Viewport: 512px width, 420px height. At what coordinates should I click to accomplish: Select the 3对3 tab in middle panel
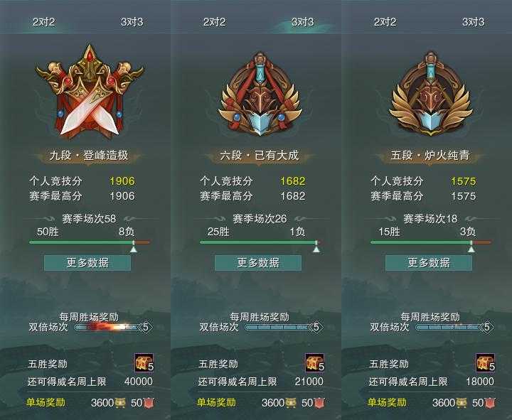(303, 22)
